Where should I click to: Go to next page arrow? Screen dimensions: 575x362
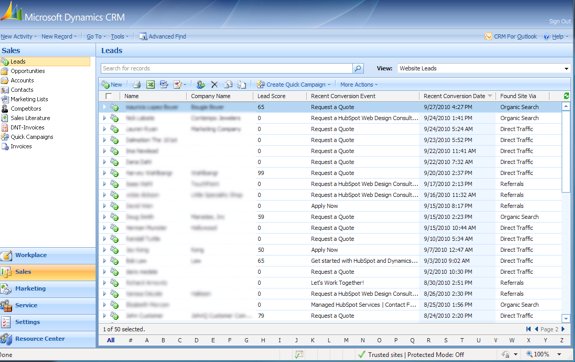563,329
